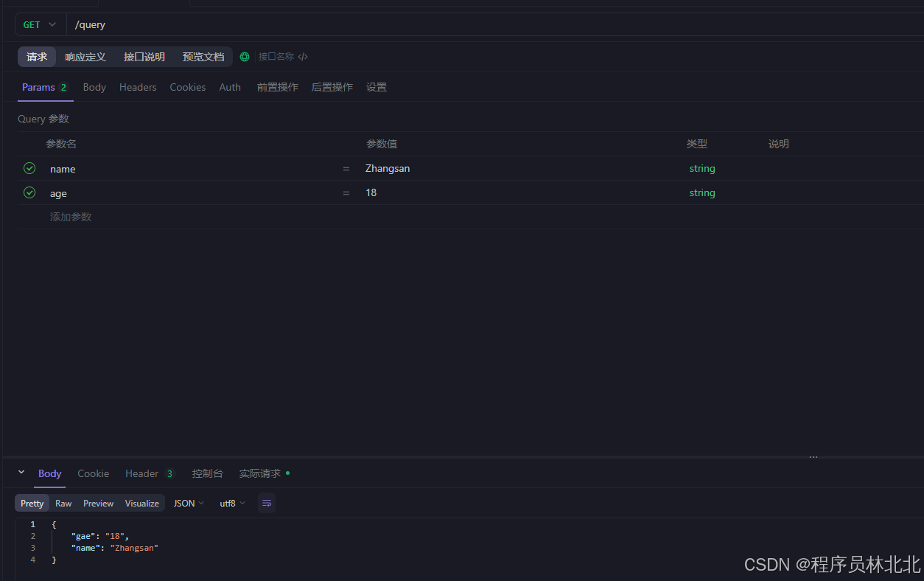Open the 前置操作 tab
The height and width of the screenshot is (581, 924).
278,87
